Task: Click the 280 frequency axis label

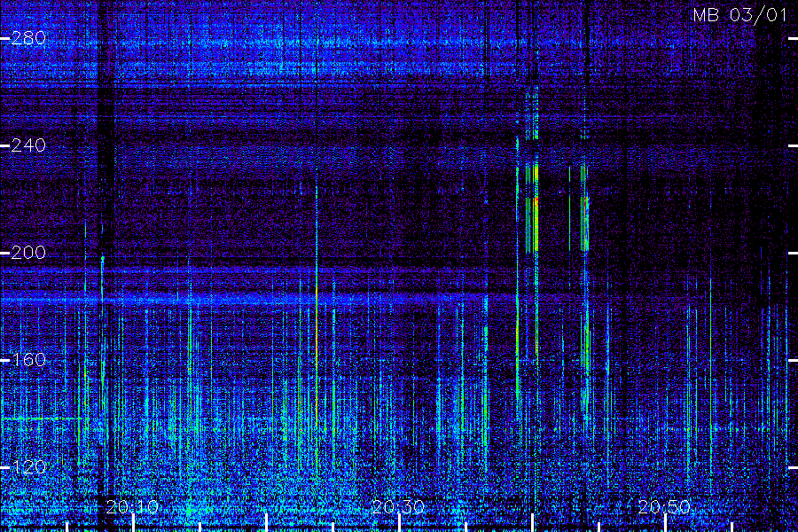Action: 28,38
